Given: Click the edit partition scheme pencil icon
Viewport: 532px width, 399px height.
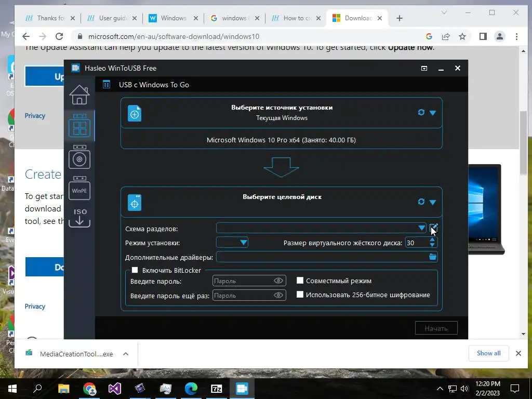Looking at the screenshot, I should pyautogui.click(x=434, y=228).
